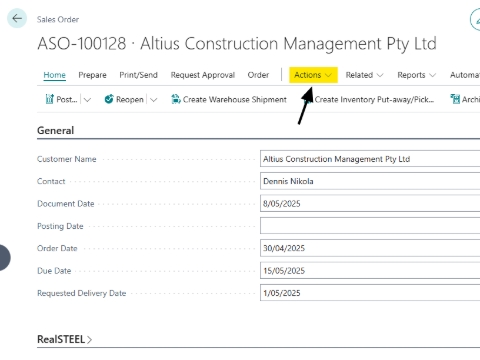Click the Archive document icon
Image resolution: width=480 pixels, height=360 pixels.
(x=455, y=99)
